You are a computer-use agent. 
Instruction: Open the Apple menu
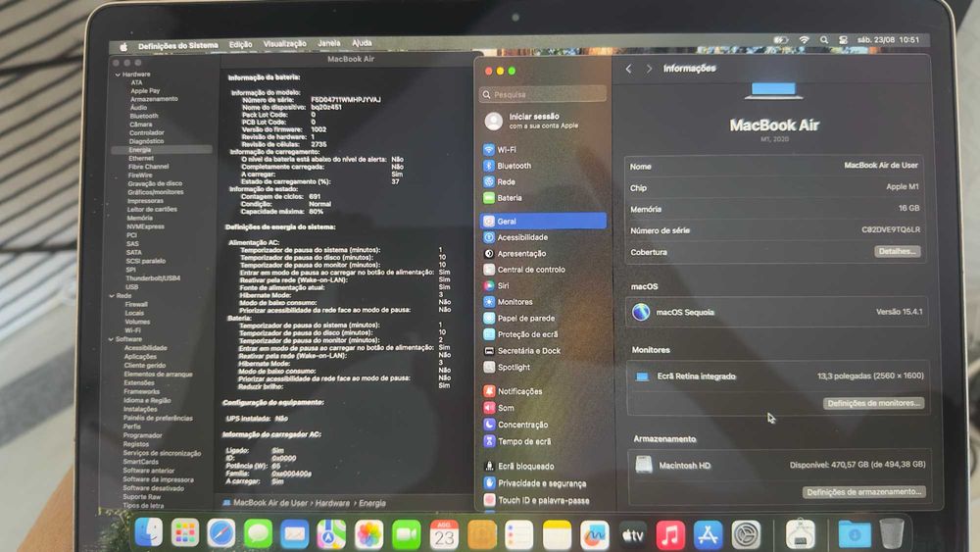tap(123, 47)
